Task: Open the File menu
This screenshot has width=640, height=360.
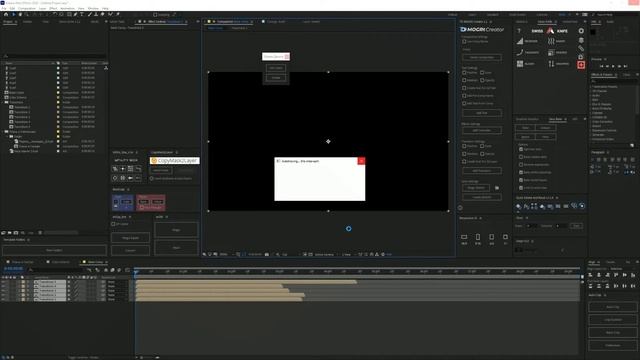Action: pyautogui.click(x=4, y=8)
